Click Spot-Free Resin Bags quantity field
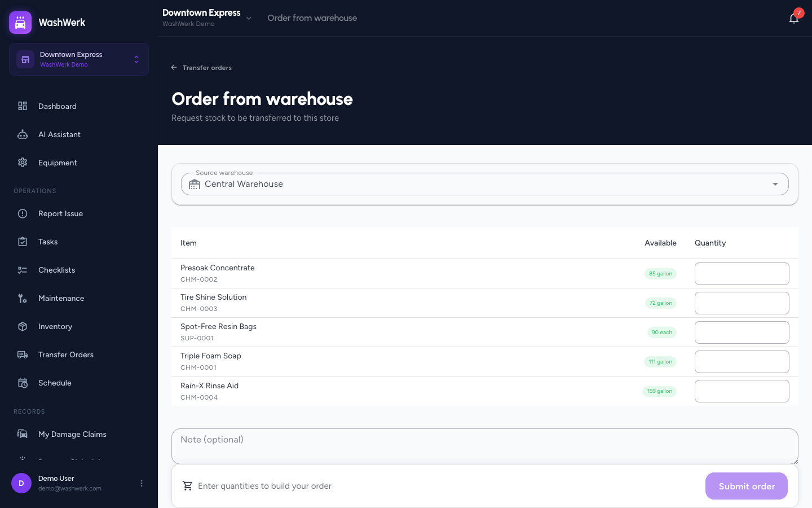The height and width of the screenshot is (508, 812). click(x=742, y=332)
